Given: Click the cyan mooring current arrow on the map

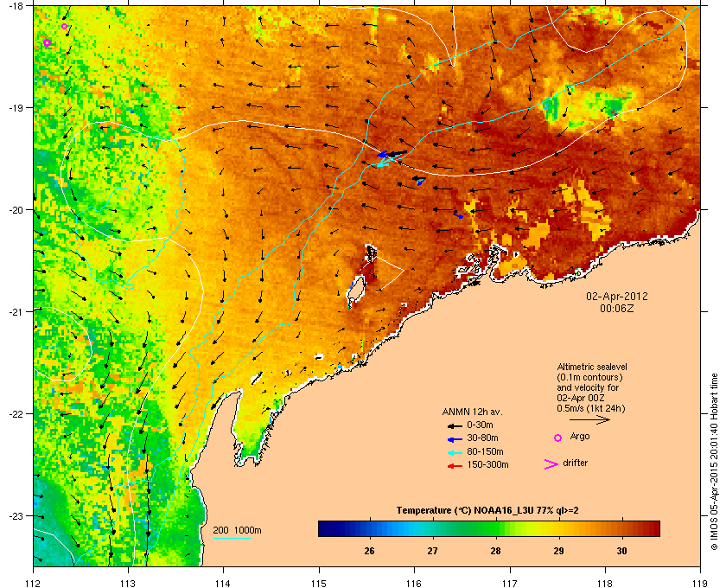Looking at the screenshot, I should tap(385, 163).
